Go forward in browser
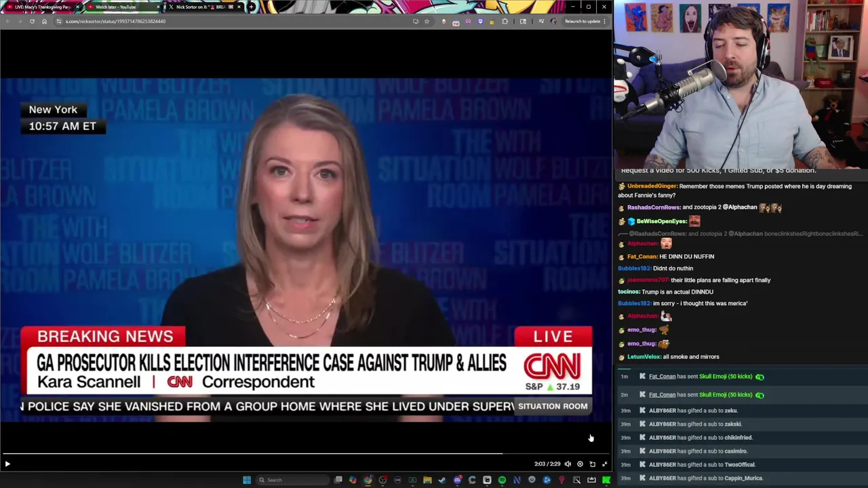The height and width of the screenshot is (488, 868). 20,21
